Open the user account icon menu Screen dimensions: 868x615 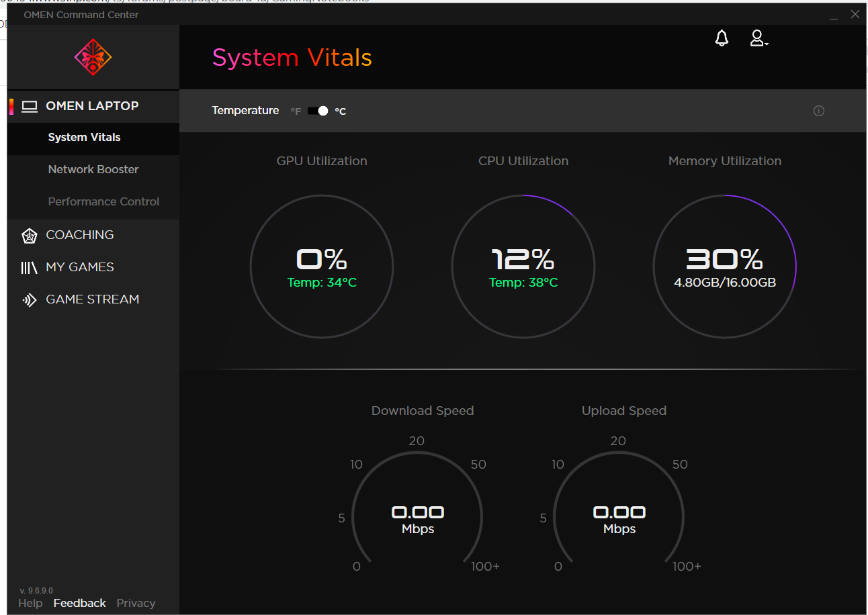point(758,38)
